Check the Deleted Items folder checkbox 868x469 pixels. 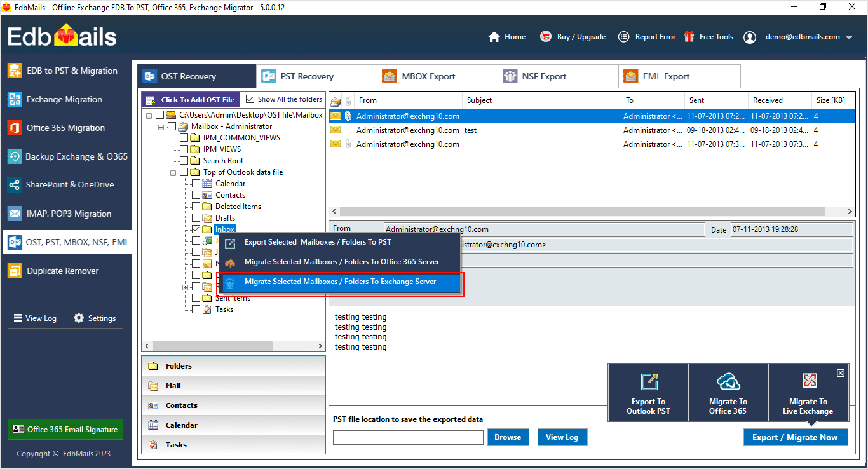196,207
